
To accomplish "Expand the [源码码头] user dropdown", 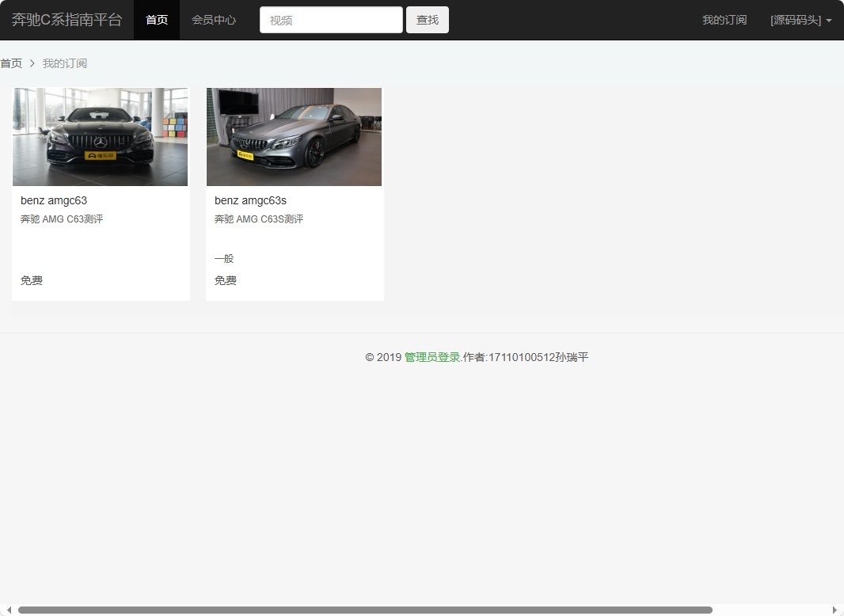I will (x=800, y=20).
